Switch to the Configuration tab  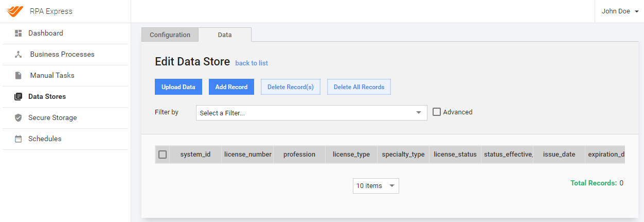pos(170,35)
